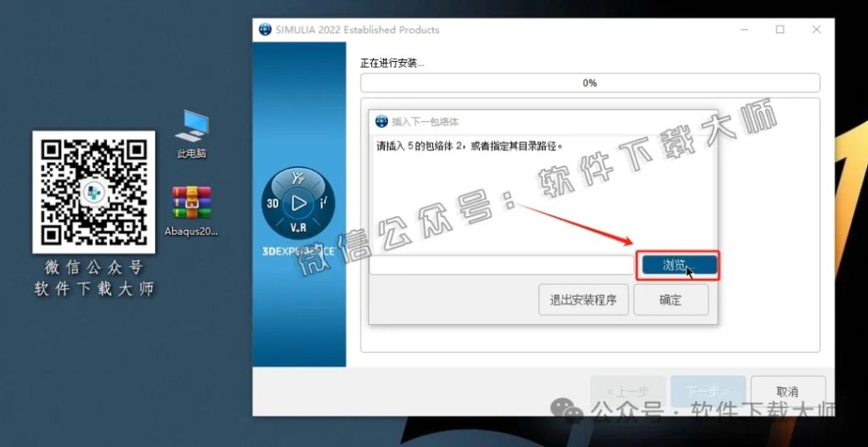Select the Abaqus20... WinRAR archive icon
This screenshot has width=868, height=447.
(x=192, y=210)
